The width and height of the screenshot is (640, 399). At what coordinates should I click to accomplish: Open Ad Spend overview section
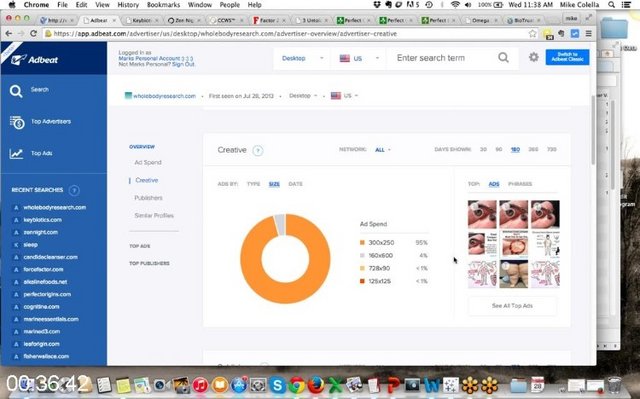[148, 162]
